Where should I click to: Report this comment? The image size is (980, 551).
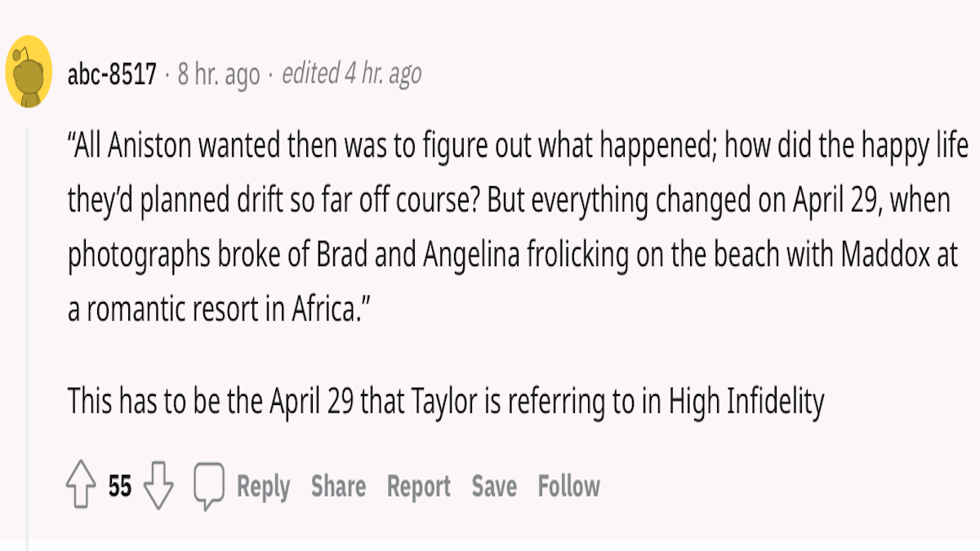[419, 487]
